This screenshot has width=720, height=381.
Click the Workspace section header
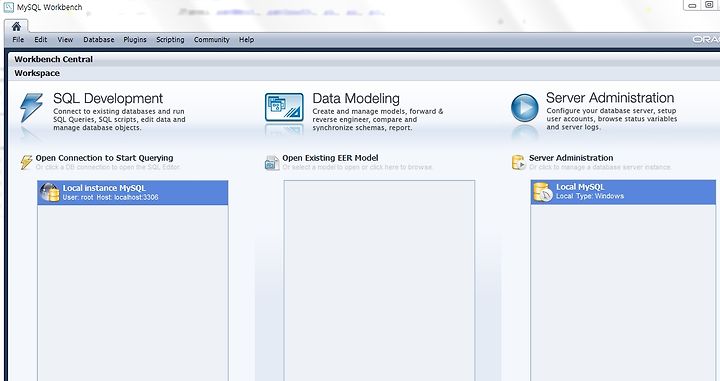37,73
